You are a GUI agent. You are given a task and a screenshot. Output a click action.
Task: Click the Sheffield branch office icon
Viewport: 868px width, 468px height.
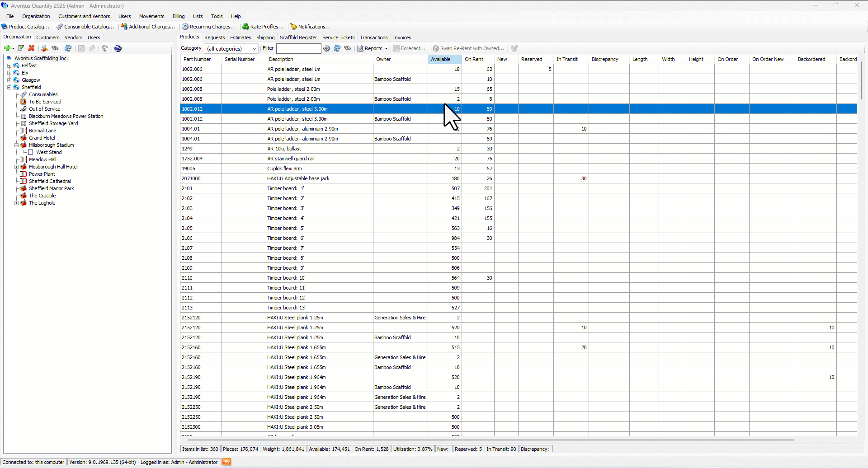(x=17, y=87)
